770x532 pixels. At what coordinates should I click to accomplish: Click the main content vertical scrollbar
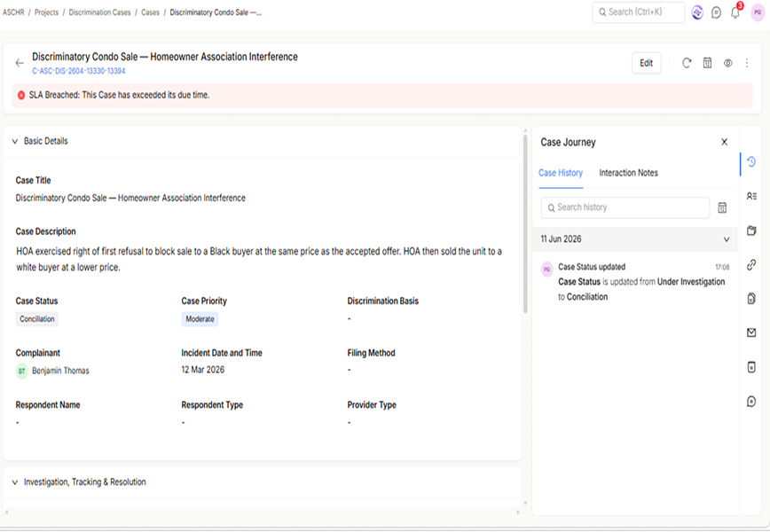tap(525, 224)
